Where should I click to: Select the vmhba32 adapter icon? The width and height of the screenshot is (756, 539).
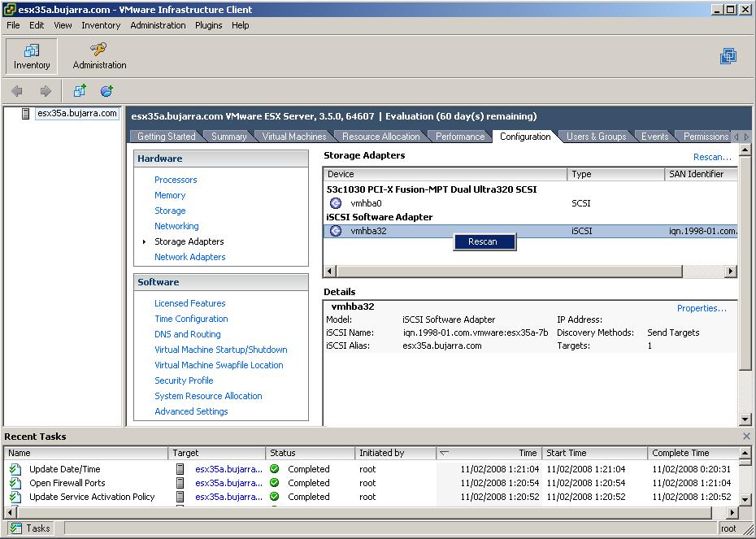[x=336, y=231]
